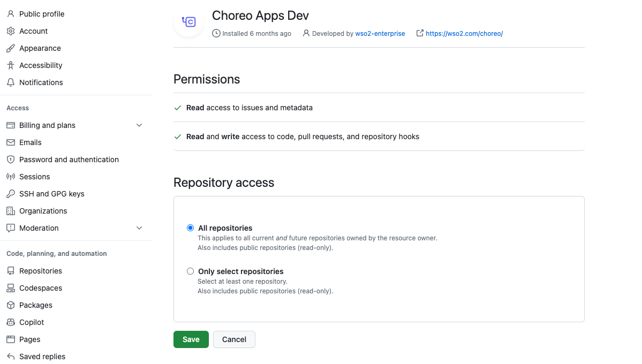
Task: Click the 'Code, planning, and automation' section label
Action: [x=57, y=253]
